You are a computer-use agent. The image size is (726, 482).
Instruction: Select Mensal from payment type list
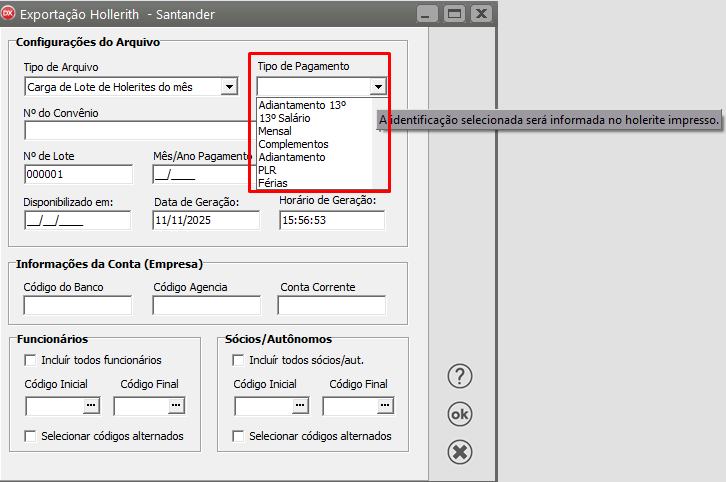pos(274,131)
